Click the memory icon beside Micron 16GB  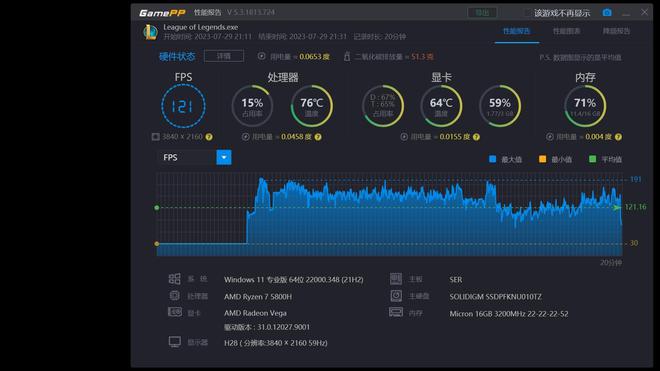click(396, 312)
